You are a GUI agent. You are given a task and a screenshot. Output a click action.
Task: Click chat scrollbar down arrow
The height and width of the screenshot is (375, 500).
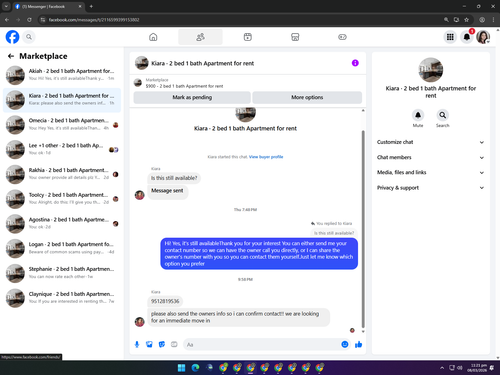coord(363,331)
